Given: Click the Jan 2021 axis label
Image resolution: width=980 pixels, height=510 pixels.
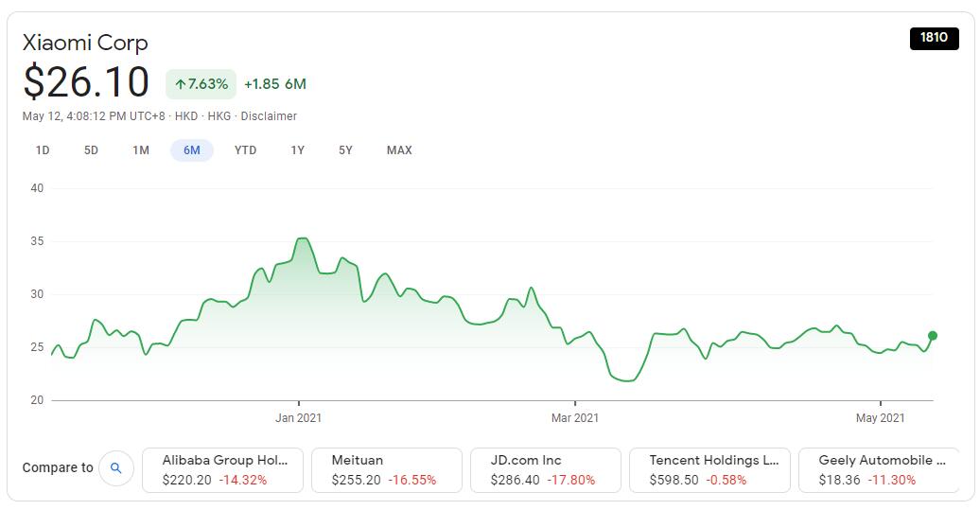Looking at the screenshot, I should coord(299,417).
